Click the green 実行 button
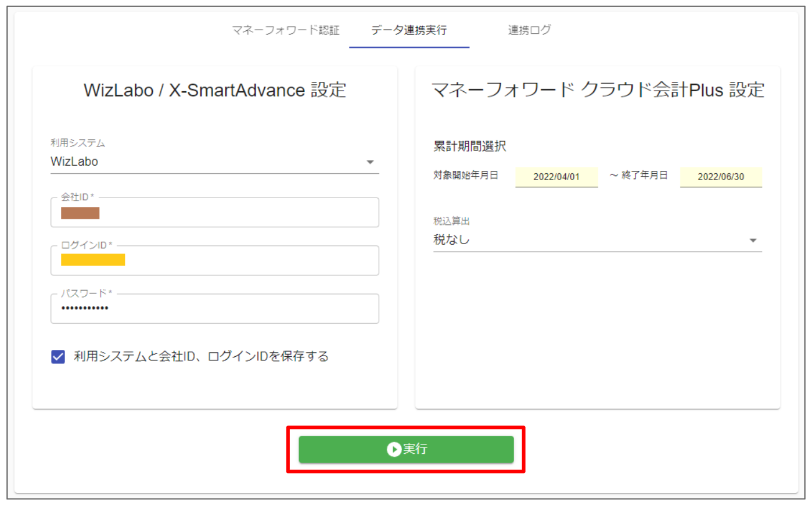812x505 pixels. pos(406,449)
